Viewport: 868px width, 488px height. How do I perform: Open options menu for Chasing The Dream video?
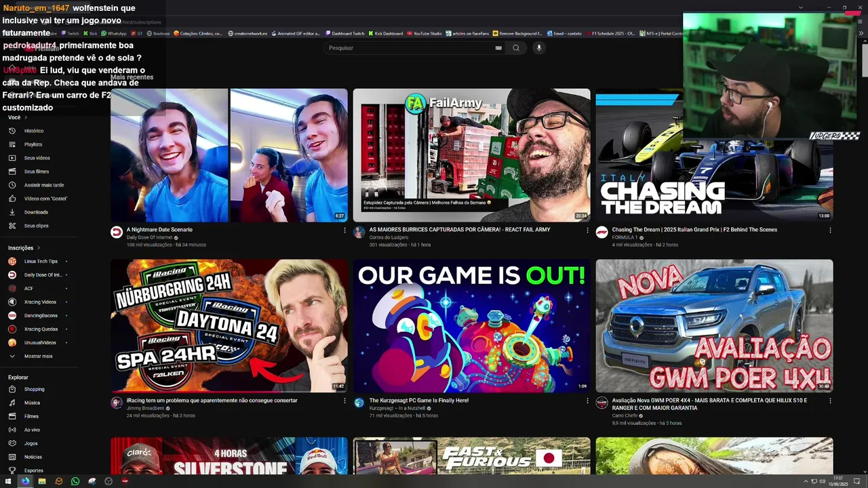[830, 230]
